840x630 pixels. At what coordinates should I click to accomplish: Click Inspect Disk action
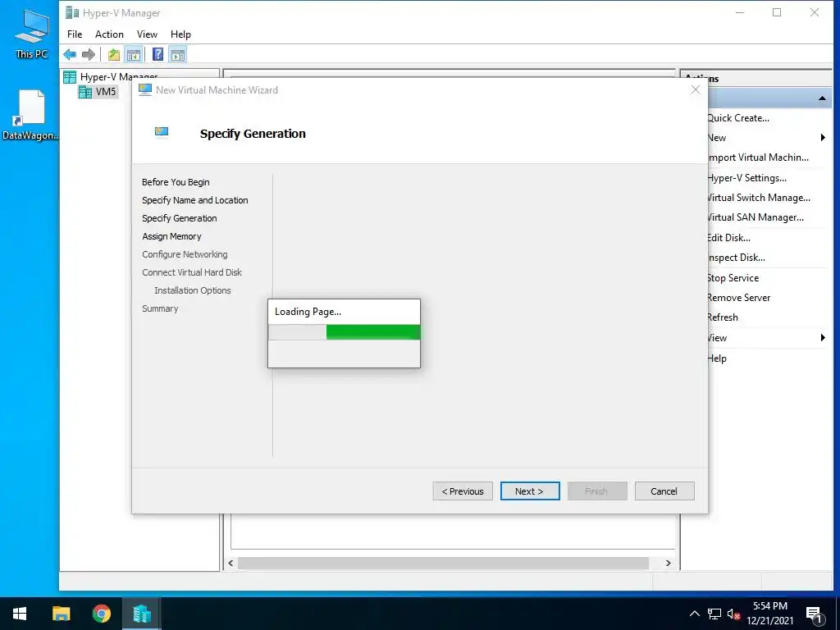[736, 258]
